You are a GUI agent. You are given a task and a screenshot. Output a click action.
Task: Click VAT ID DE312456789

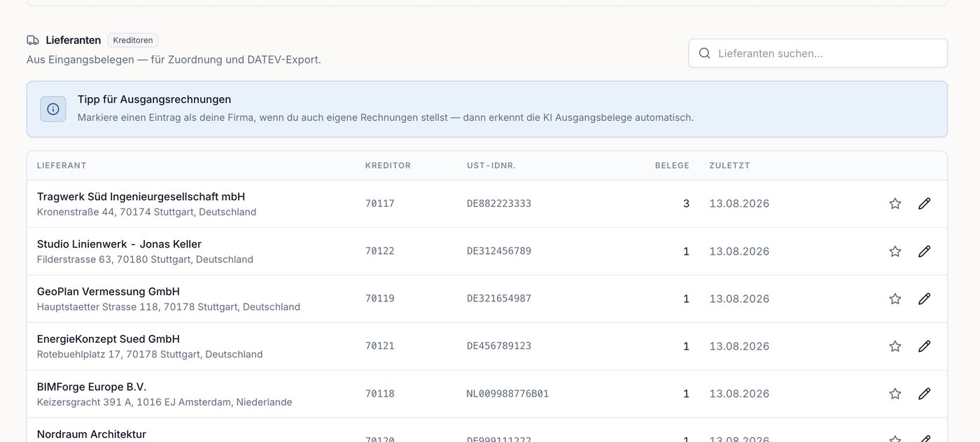coord(499,251)
